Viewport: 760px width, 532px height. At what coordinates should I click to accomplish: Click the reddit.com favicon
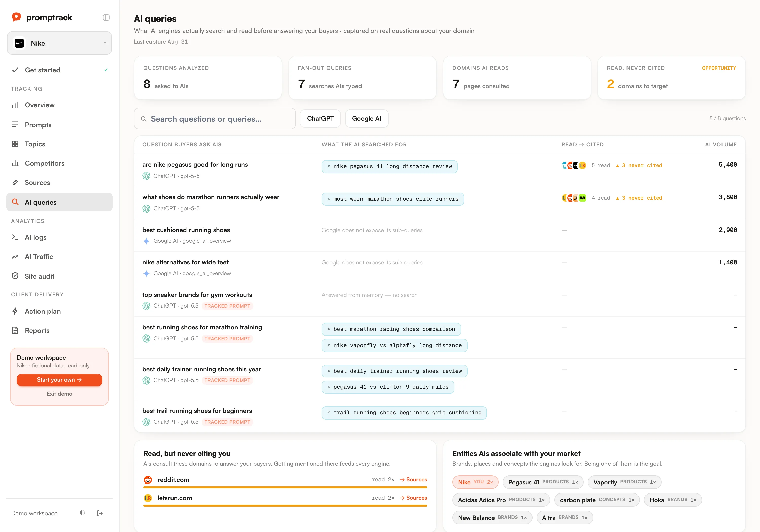[148, 480]
